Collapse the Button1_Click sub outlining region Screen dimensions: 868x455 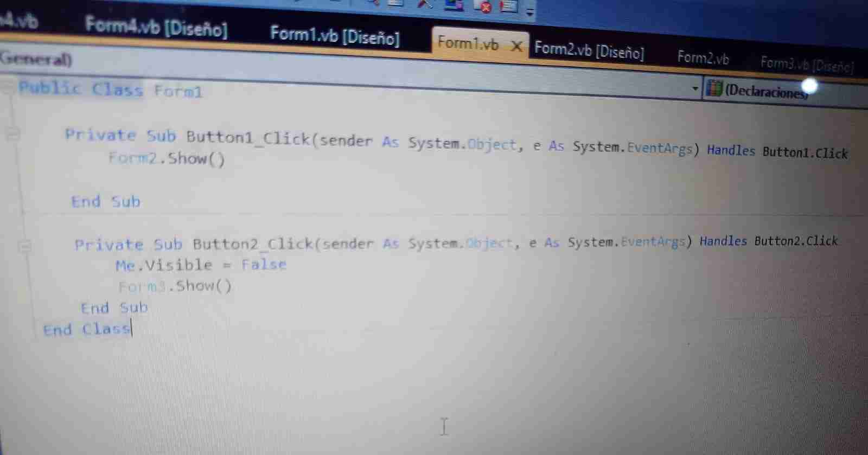point(12,133)
